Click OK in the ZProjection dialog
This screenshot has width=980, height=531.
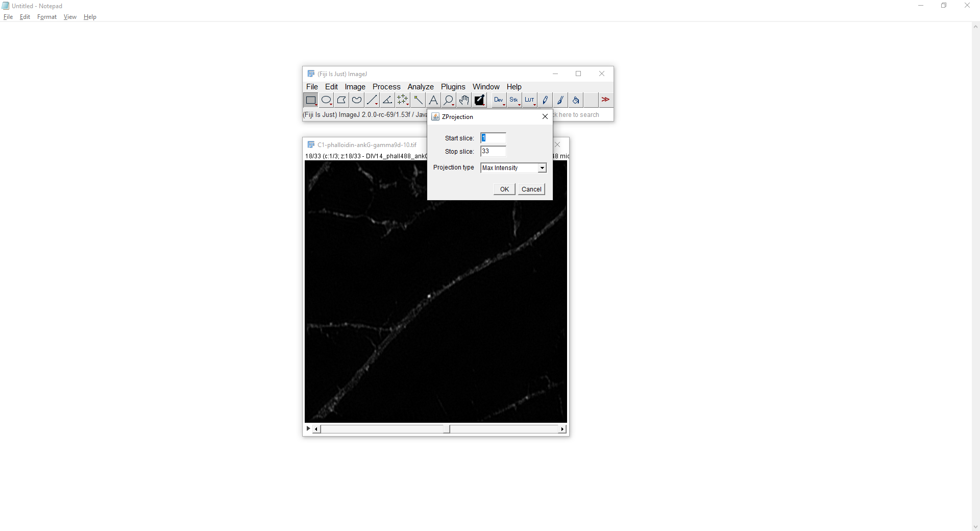504,189
